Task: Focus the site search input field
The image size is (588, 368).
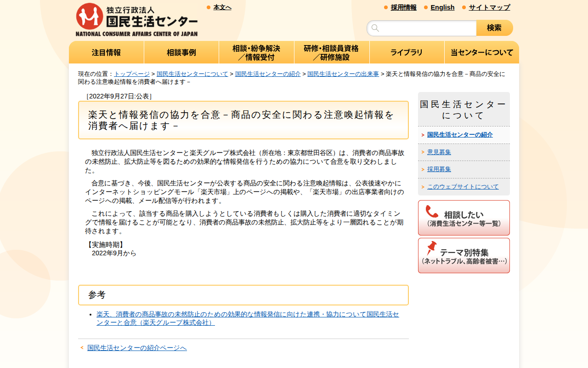Action: coord(422,28)
